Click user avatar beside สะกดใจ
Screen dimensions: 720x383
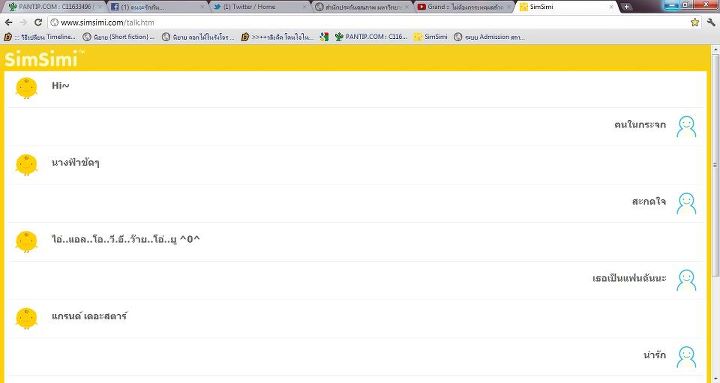(686, 203)
